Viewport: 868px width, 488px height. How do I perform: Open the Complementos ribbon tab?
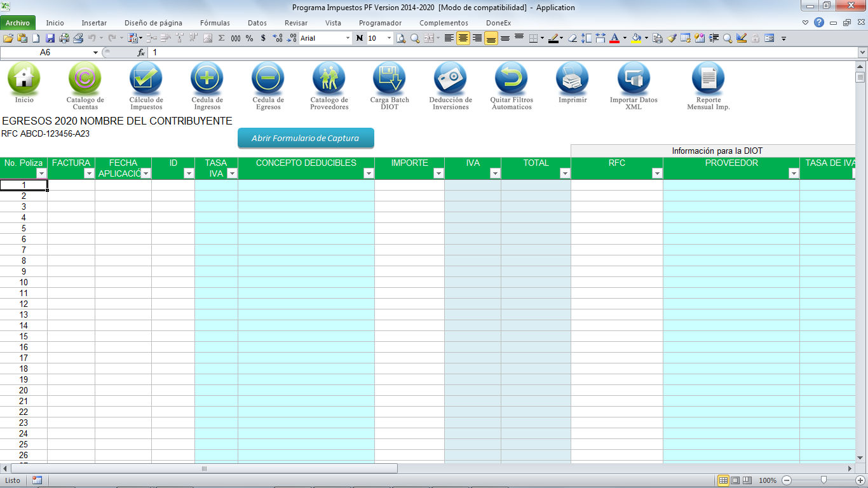[444, 23]
